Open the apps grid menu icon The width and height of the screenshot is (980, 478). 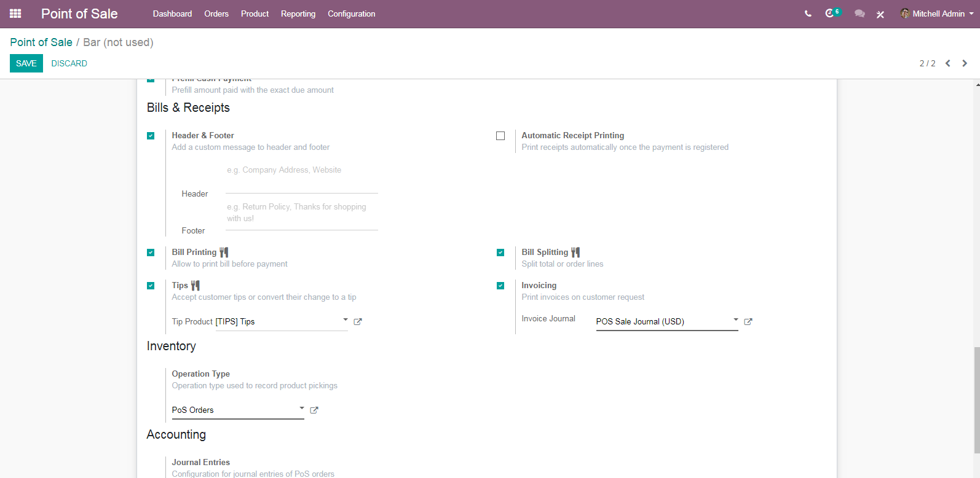click(x=15, y=14)
